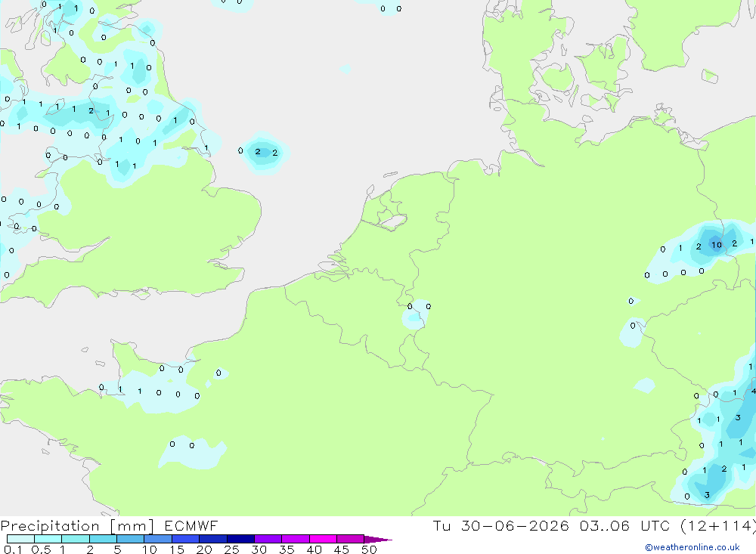
Task: Click the '(12+114)' forecast offset text
Action: click(x=718, y=525)
